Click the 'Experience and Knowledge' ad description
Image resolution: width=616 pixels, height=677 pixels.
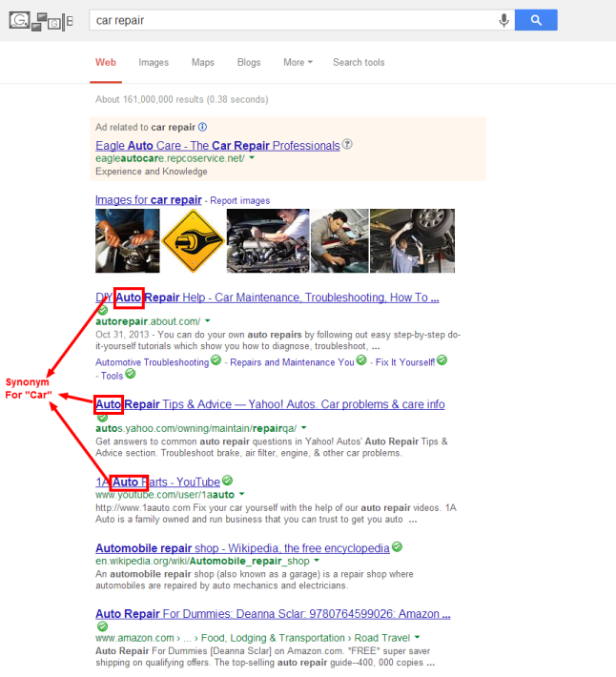pyautogui.click(x=152, y=172)
